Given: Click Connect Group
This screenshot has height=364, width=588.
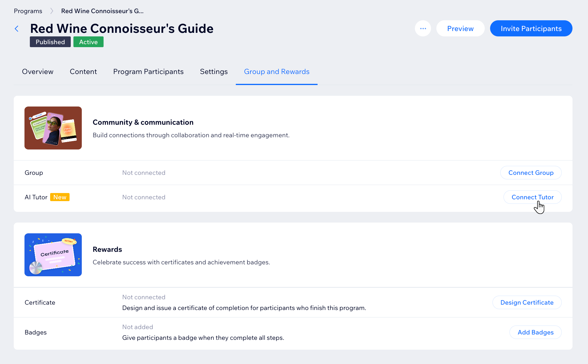Looking at the screenshot, I should pos(531,172).
